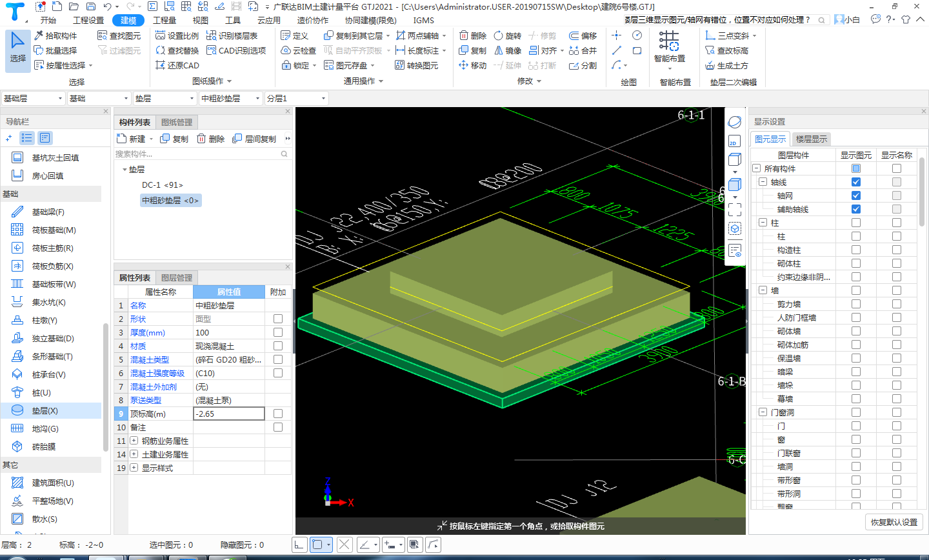Screen dimensions: 929x560
Task: Click the 搜索构件 search field
Action: point(201,154)
